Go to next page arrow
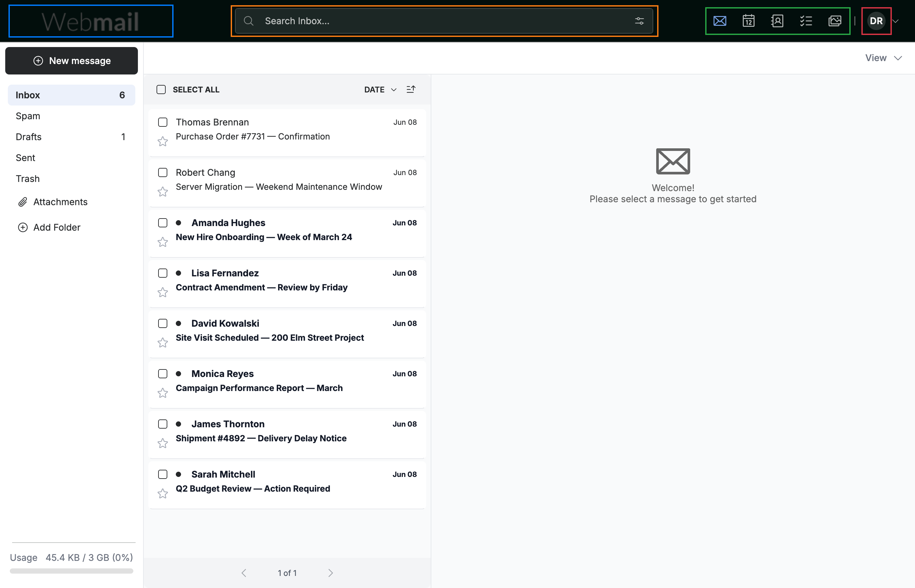Image resolution: width=915 pixels, height=588 pixels. [331, 573]
